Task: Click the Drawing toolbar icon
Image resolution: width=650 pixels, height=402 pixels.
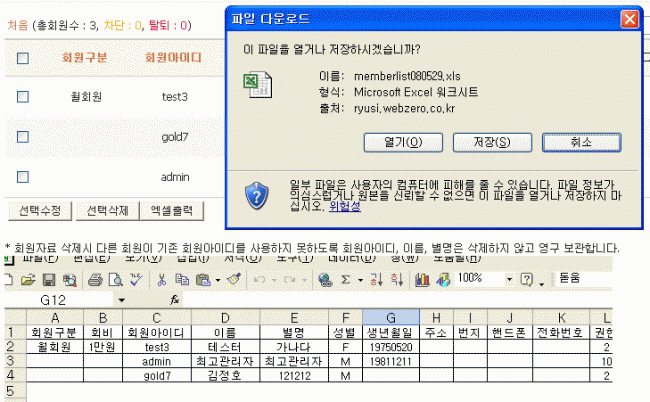Action: 443,280
